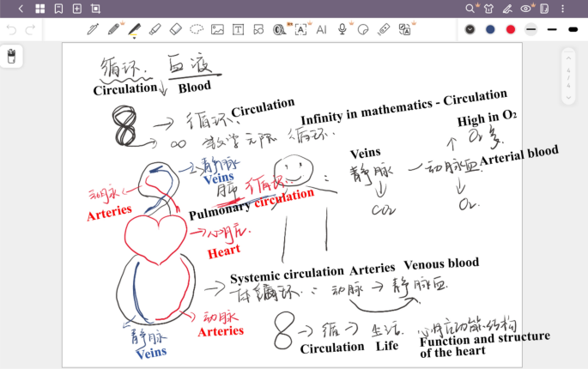Click the smiley stick figure head
The image size is (588, 369).
point(294,171)
